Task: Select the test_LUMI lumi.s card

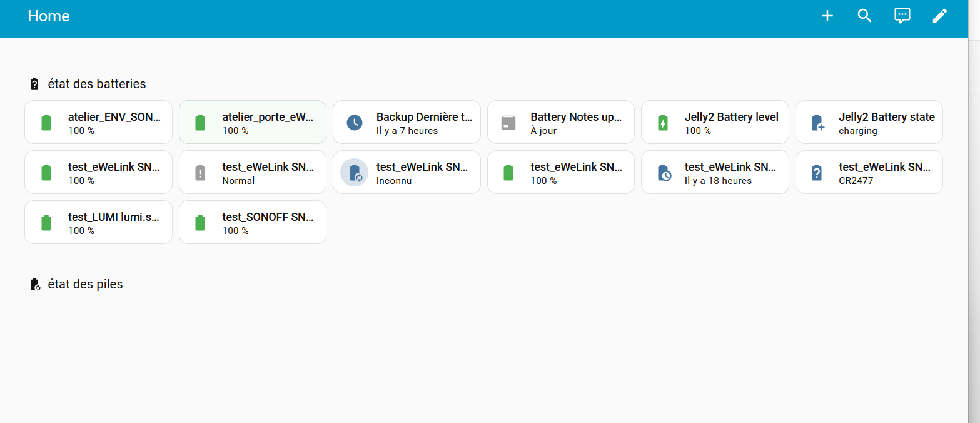Action: [98, 223]
